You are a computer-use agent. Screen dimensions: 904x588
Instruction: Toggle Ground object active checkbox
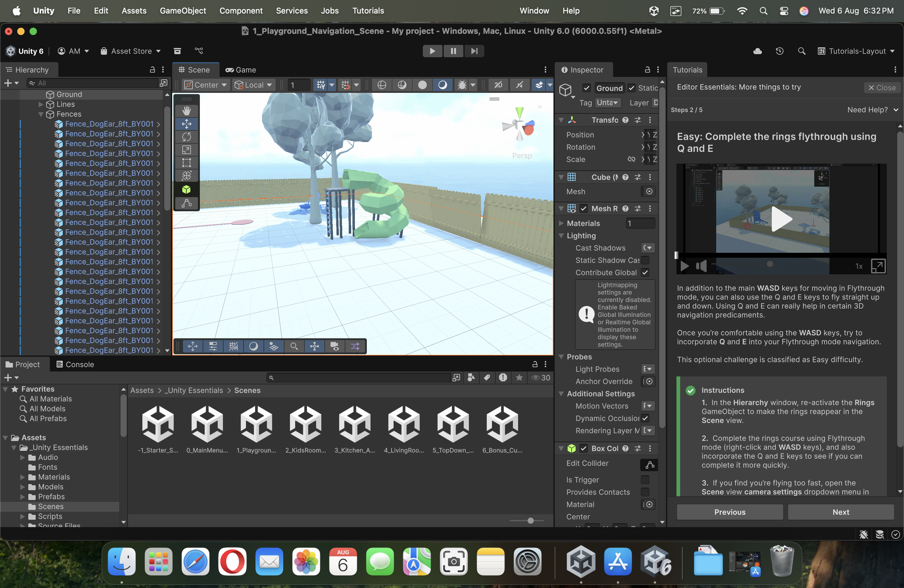coord(586,88)
